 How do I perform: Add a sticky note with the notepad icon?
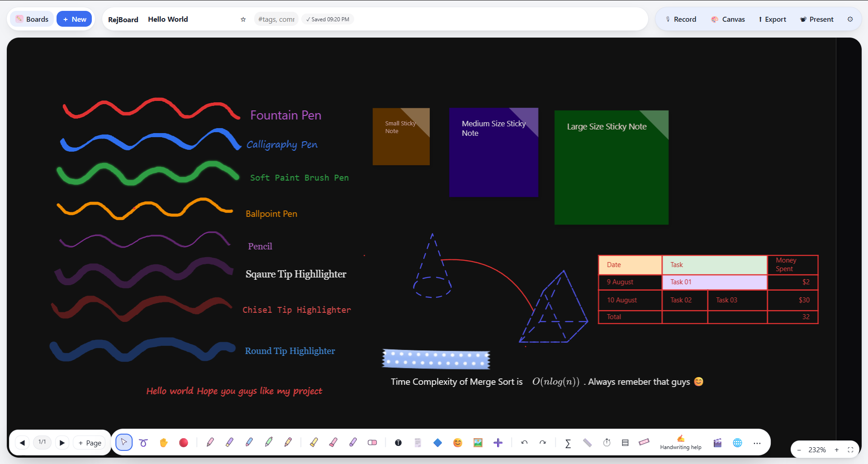coord(417,442)
